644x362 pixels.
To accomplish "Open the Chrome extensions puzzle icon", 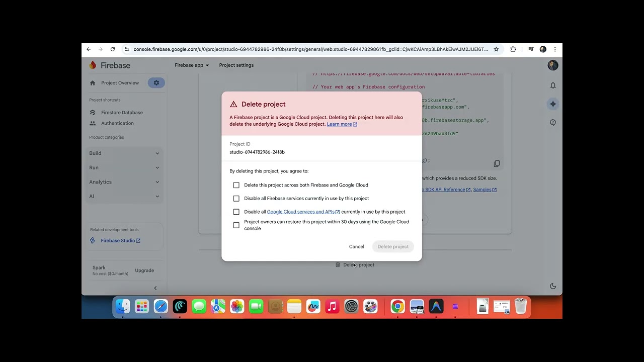I will pos(513,49).
